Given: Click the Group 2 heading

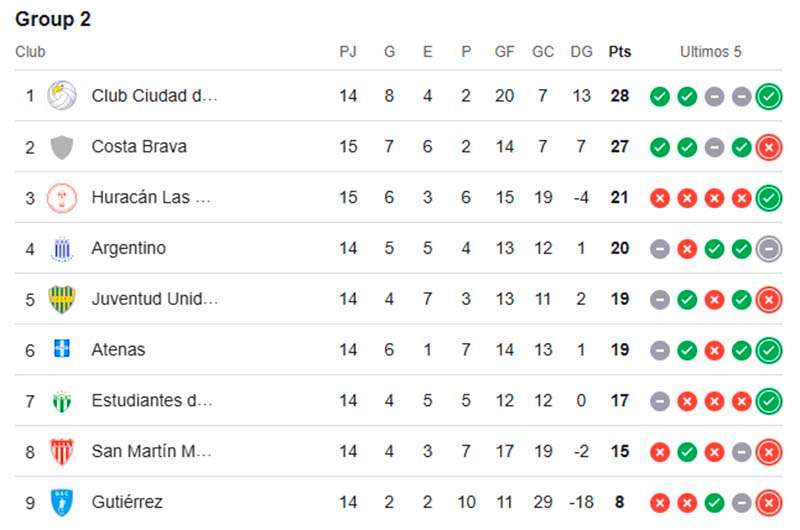Looking at the screenshot, I should pos(53,19).
